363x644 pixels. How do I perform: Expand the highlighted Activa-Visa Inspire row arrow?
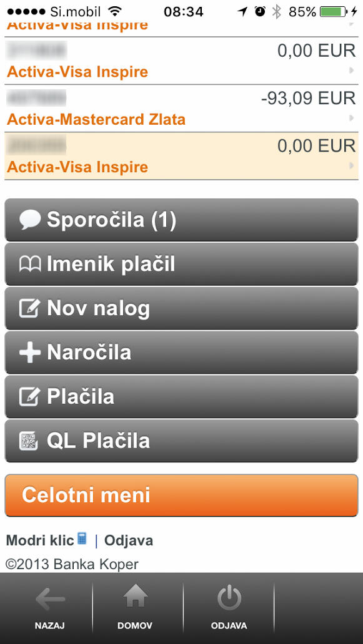[x=351, y=165]
